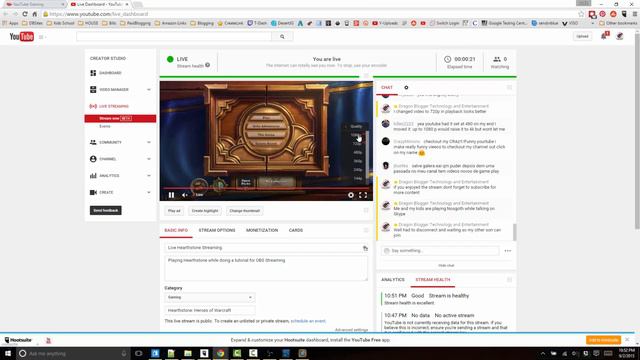The height and width of the screenshot is (360, 640).
Task: Click the Analytics sidebar icon
Action: tap(93, 176)
